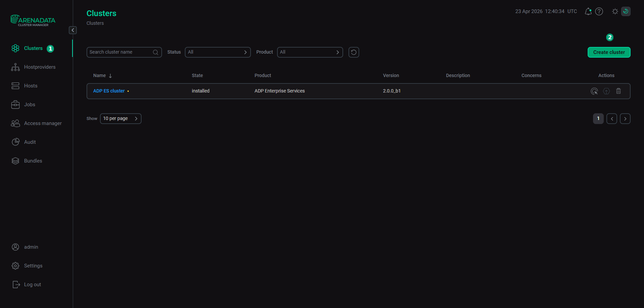Click the State column header
Screen dimensions: 644x308
coord(197,75)
